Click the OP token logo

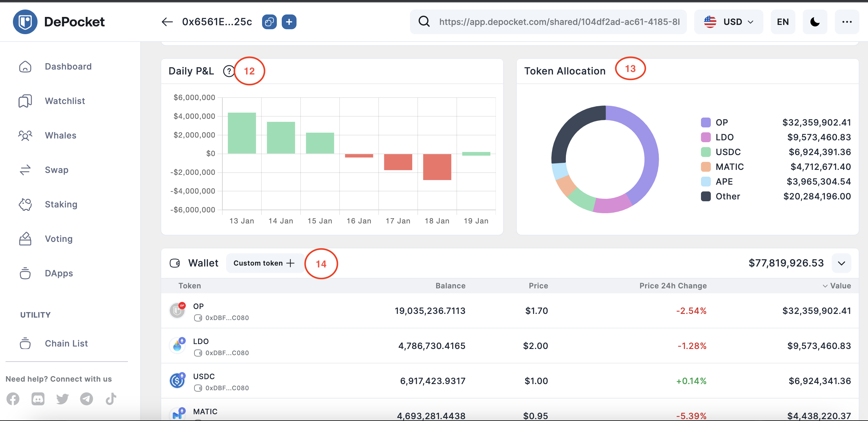tap(177, 311)
